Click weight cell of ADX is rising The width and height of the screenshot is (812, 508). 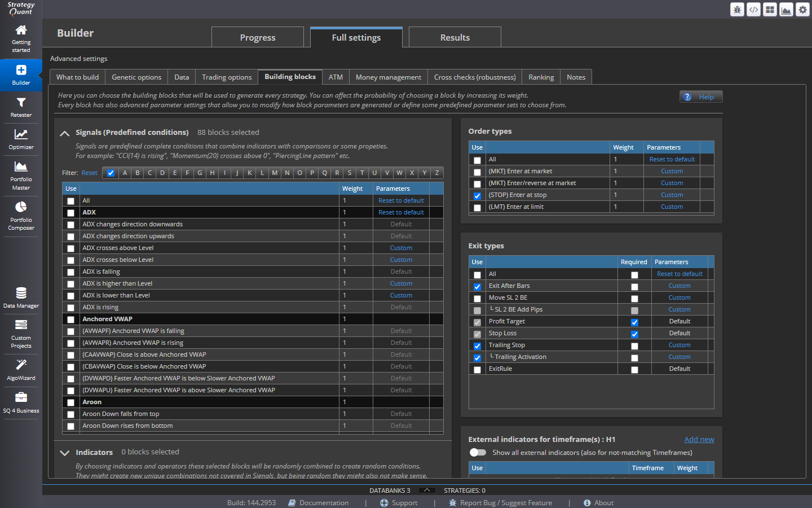pos(355,307)
